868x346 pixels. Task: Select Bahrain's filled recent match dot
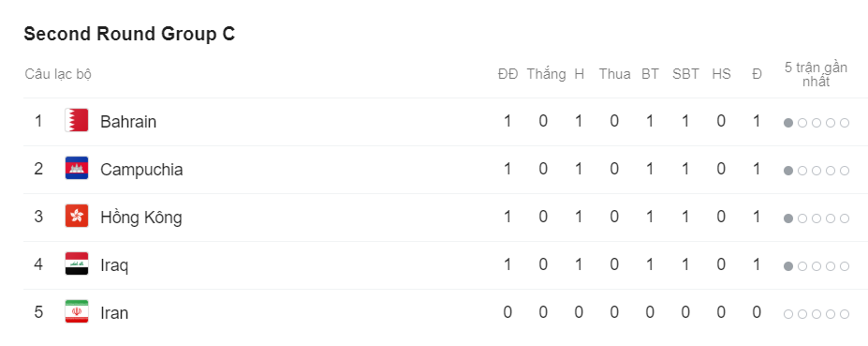tap(788, 123)
